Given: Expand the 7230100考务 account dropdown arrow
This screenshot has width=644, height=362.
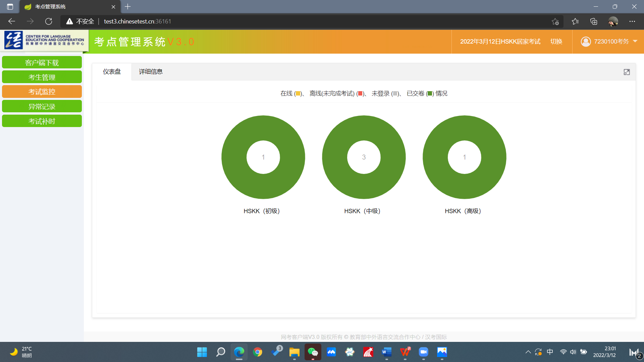Looking at the screenshot, I should 635,41.
